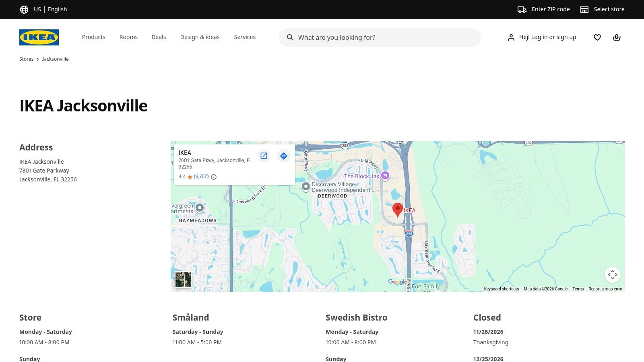Open the Design & ideas menu
The width and height of the screenshot is (644, 362).
(x=200, y=37)
